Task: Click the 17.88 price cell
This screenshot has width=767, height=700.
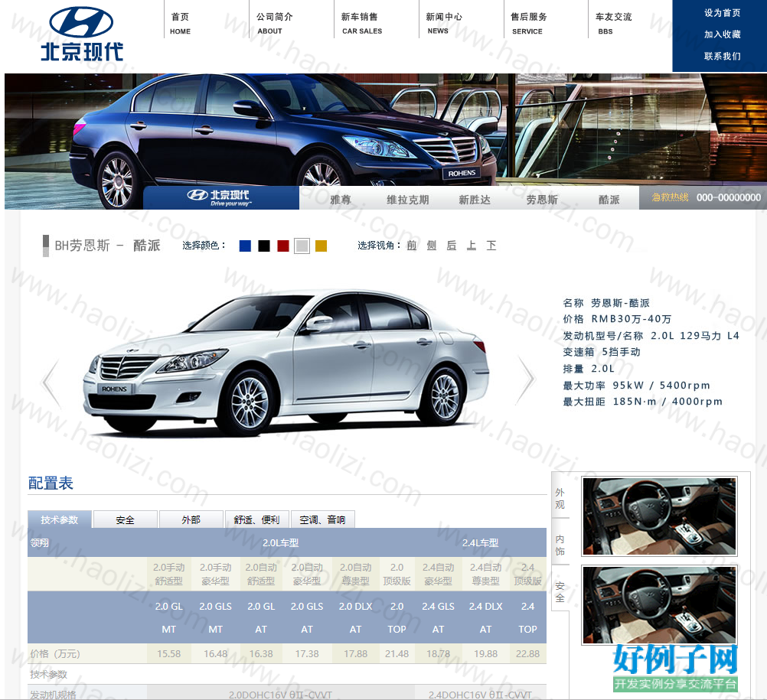Action: [x=356, y=653]
